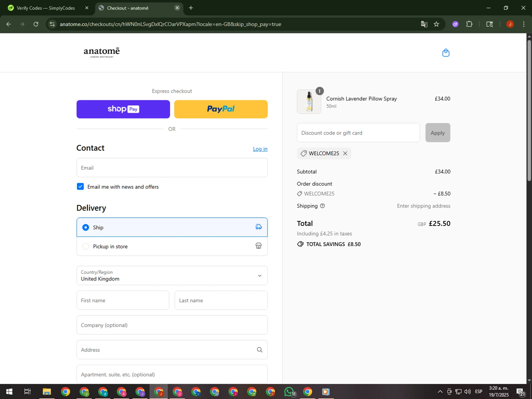Click the Including £4.25 in taxes text
This screenshot has height=399, width=532.
click(x=325, y=234)
